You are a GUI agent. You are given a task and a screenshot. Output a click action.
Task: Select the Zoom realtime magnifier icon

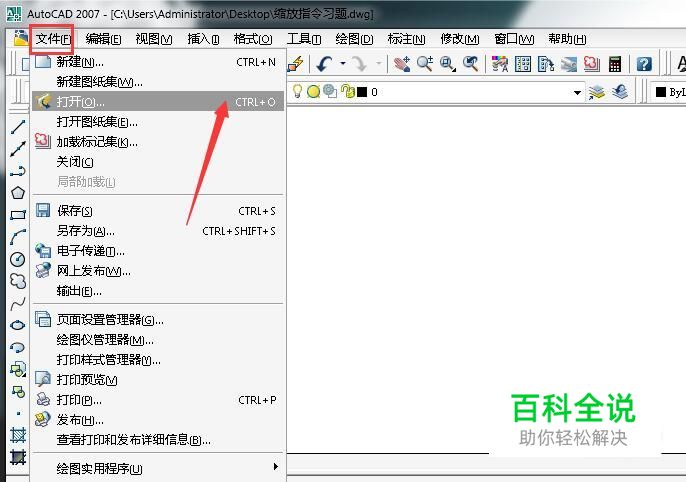pos(425,64)
